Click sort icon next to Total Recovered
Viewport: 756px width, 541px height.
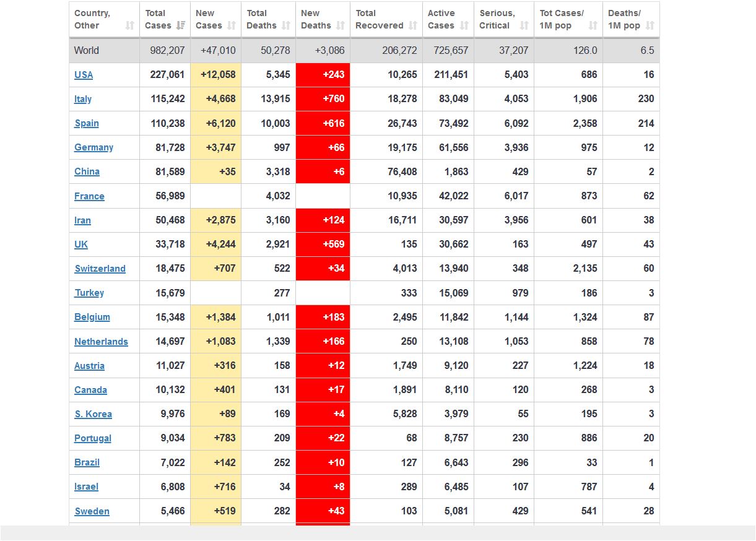coord(413,25)
